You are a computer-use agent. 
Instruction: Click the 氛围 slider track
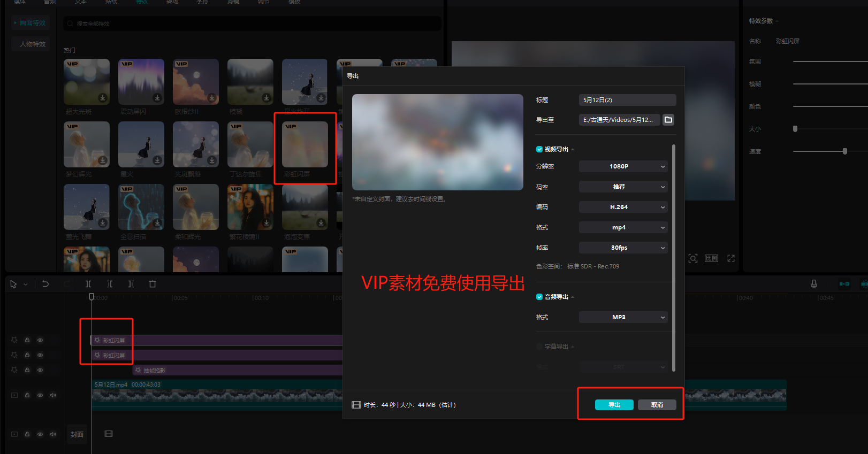[830, 61]
